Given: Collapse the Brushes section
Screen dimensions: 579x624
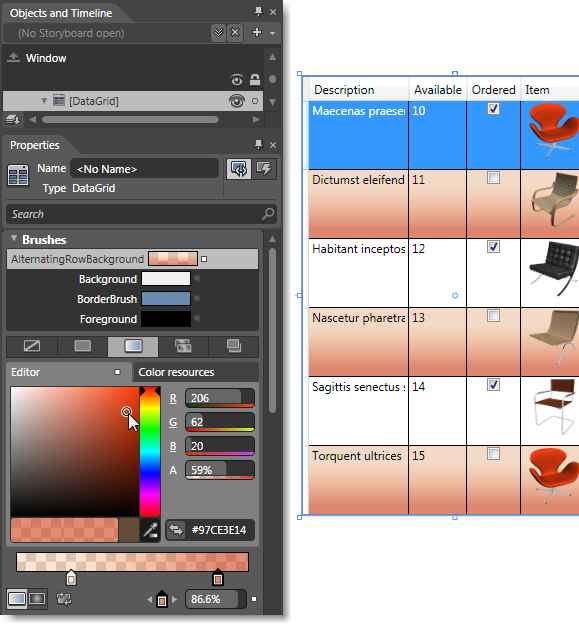Looking at the screenshot, I should pos(14,238).
